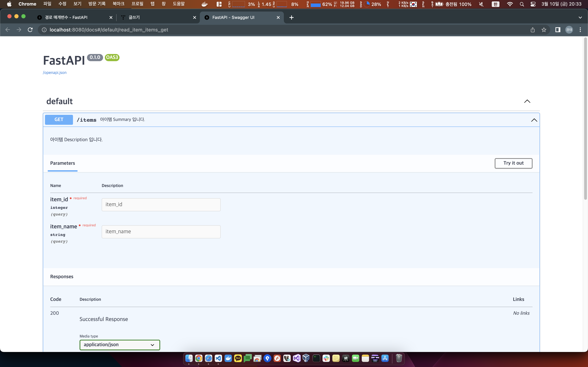Screen dimensions: 588x367
Task: Launch Visual Studio Code from the dock
Action: coord(218,358)
